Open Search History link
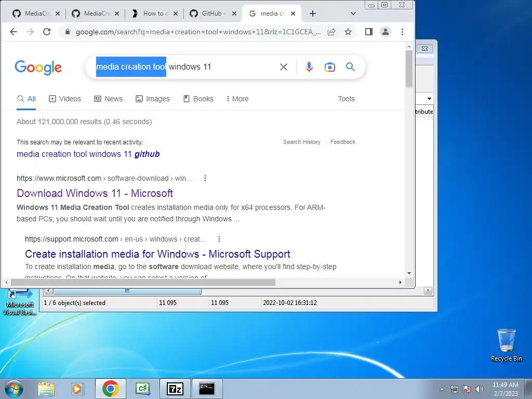The height and width of the screenshot is (399, 532). 302,142
